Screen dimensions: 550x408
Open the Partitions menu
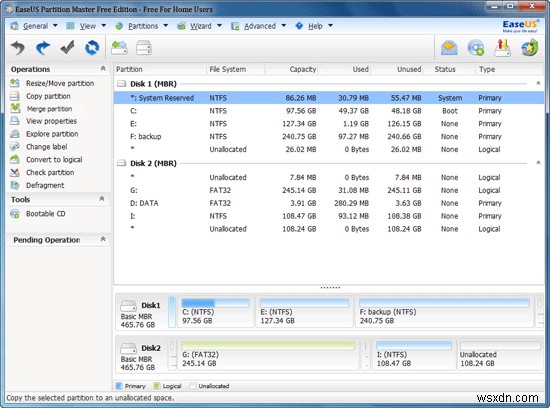click(x=142, y=26)
